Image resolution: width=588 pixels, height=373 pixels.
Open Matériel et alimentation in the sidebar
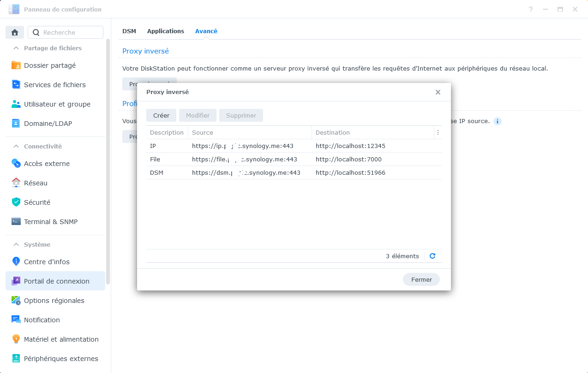pyautogui.click(x=55, y=339)
